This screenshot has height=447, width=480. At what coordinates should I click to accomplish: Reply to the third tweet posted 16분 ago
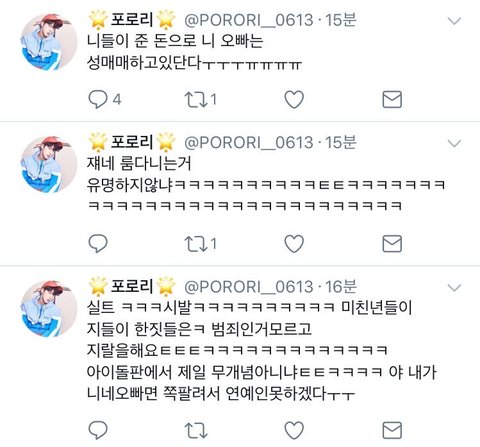pos(98,430)
